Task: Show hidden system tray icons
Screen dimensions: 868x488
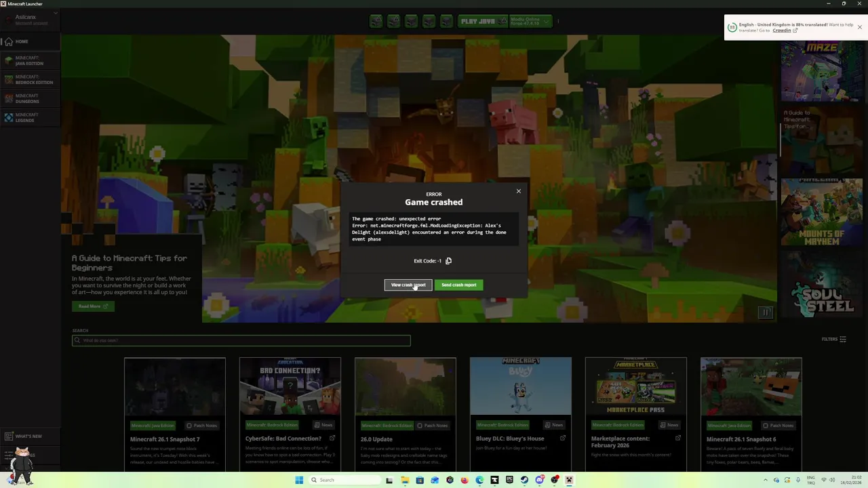Action: 766,480
